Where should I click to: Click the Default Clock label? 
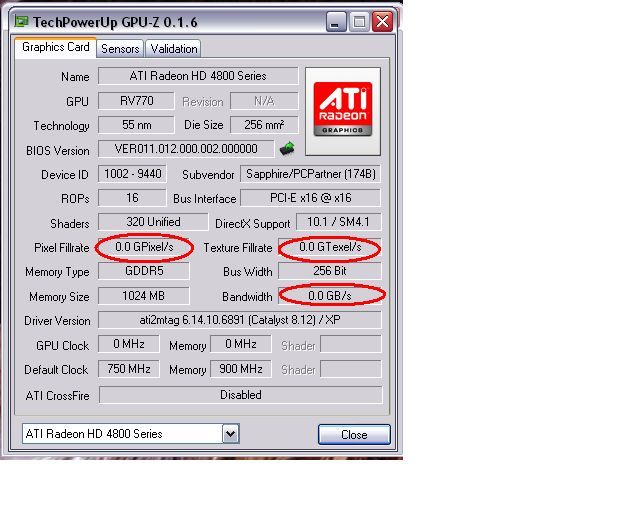56,370
